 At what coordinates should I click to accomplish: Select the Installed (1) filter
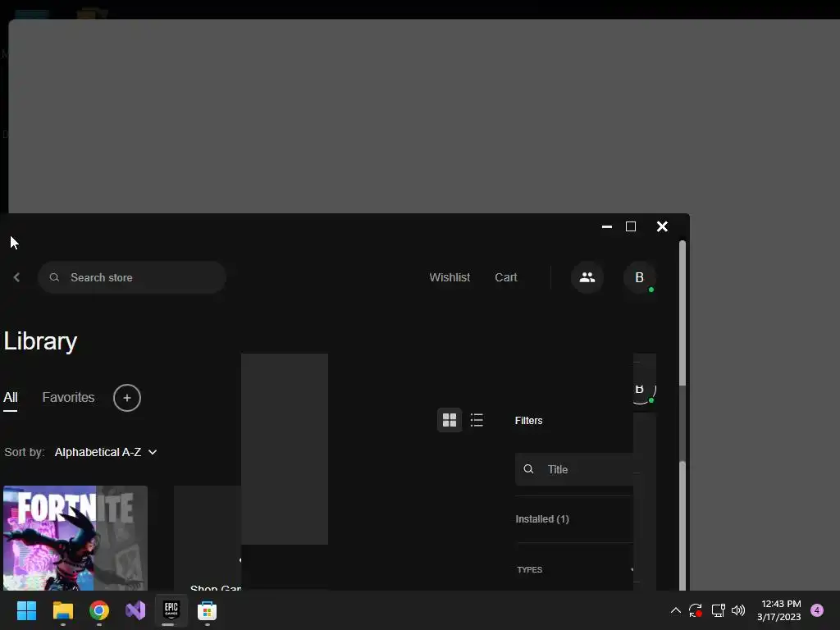pos(542,519)
